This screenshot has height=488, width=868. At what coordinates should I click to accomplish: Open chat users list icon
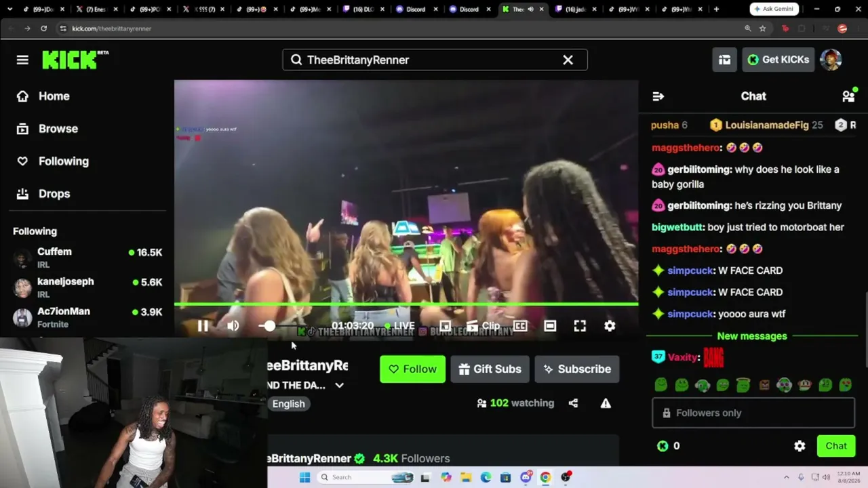click(x=848, y=96)
